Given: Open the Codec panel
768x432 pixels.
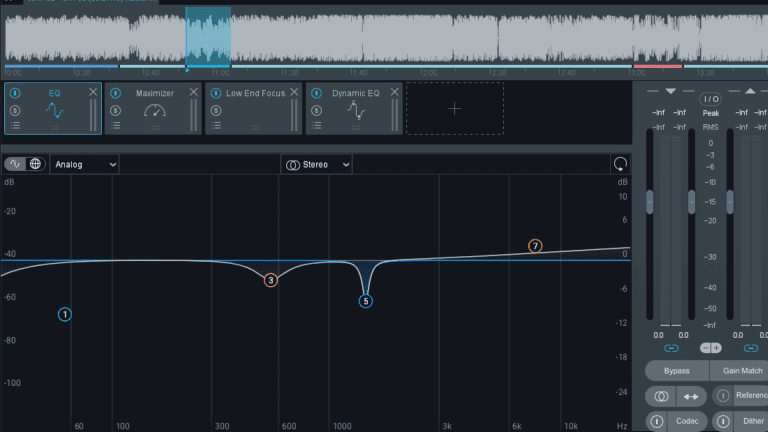Looking at the screenshot, I should pos(687,421).
